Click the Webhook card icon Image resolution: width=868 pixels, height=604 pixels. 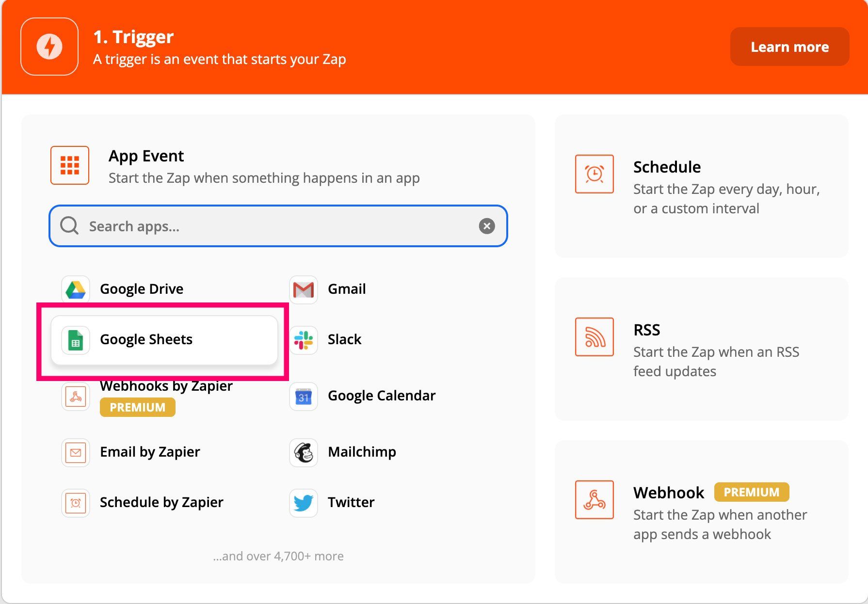[595, 500]
